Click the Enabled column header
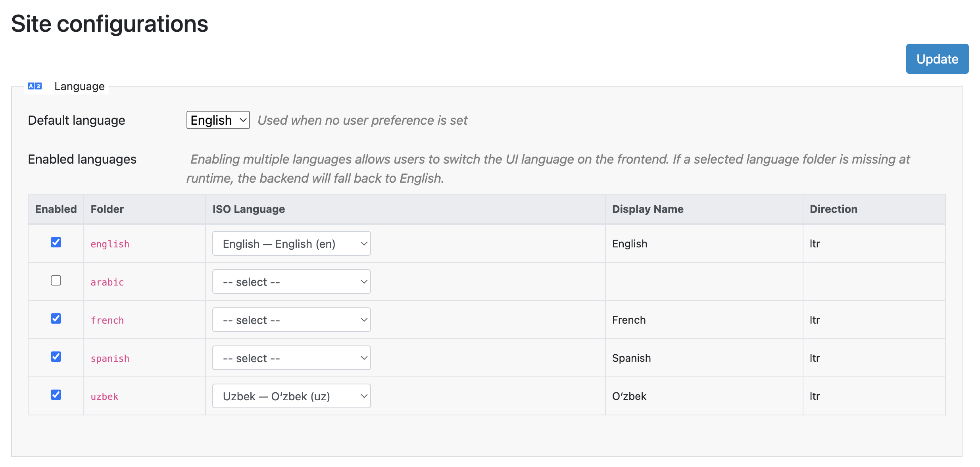 [56, 209]
